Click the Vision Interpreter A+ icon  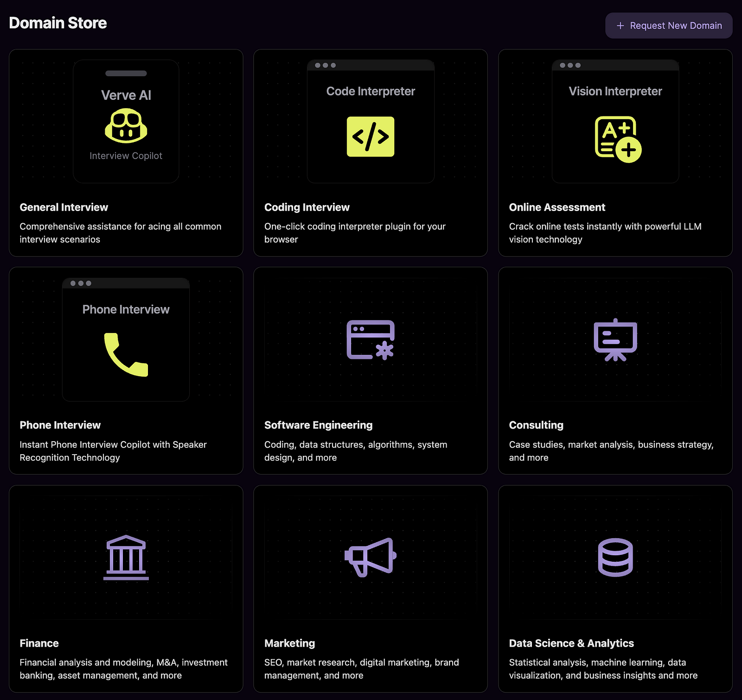pyautogui.click(x=617, y=139)
